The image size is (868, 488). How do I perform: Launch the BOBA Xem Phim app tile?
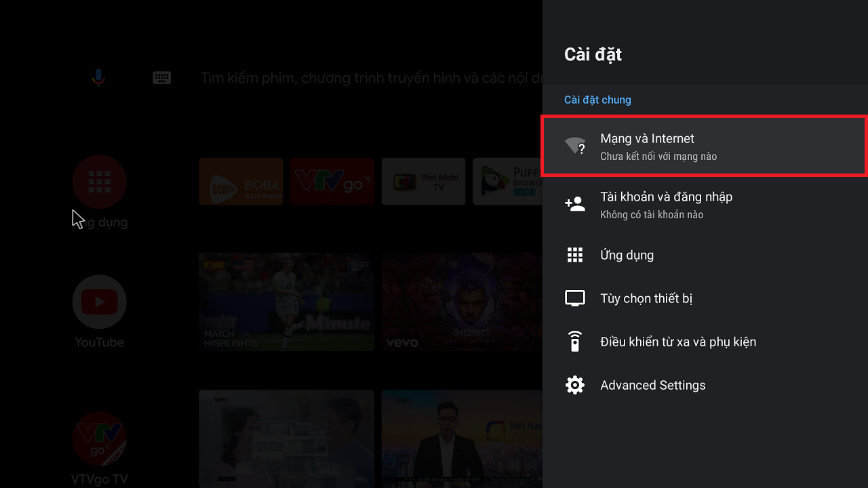241,182
